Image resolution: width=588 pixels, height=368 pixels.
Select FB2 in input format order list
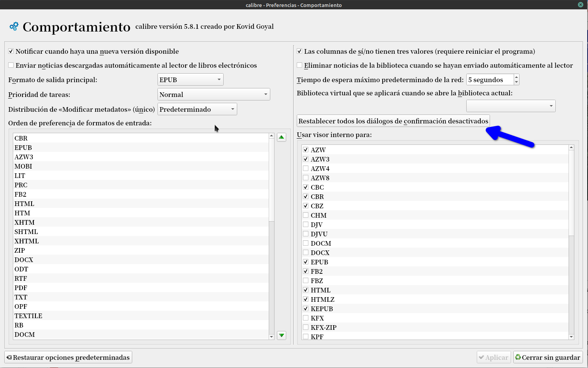pos(141,194)
